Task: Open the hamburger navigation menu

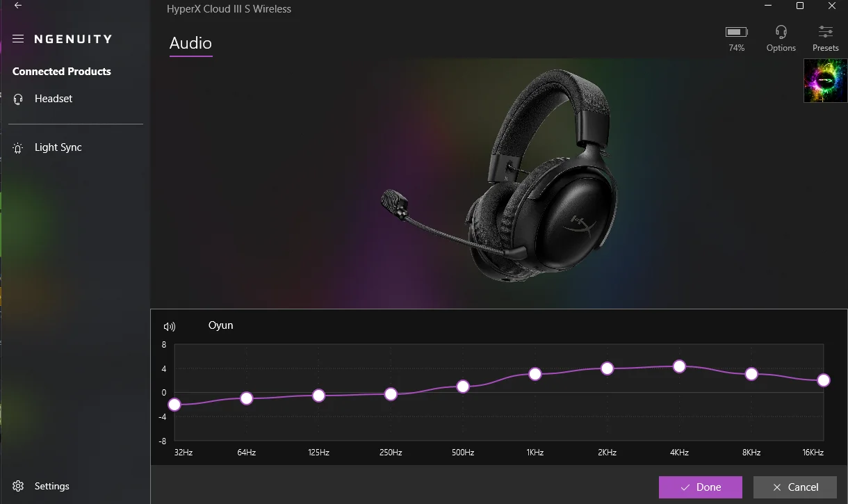Action: [x=18, y=39]
